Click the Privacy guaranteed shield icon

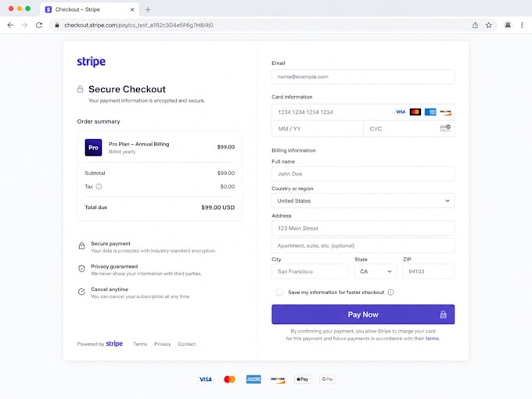click(x=82, y=268)
